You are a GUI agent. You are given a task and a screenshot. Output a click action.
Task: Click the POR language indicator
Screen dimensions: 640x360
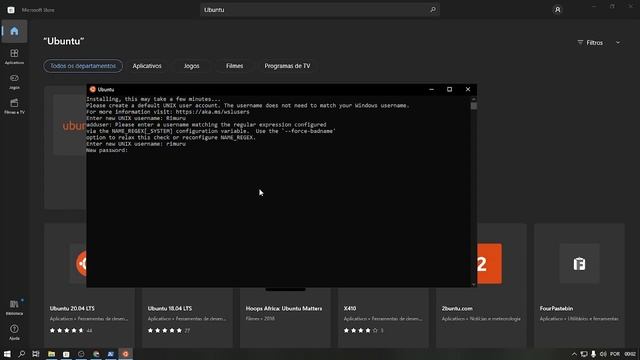point(615,354)
